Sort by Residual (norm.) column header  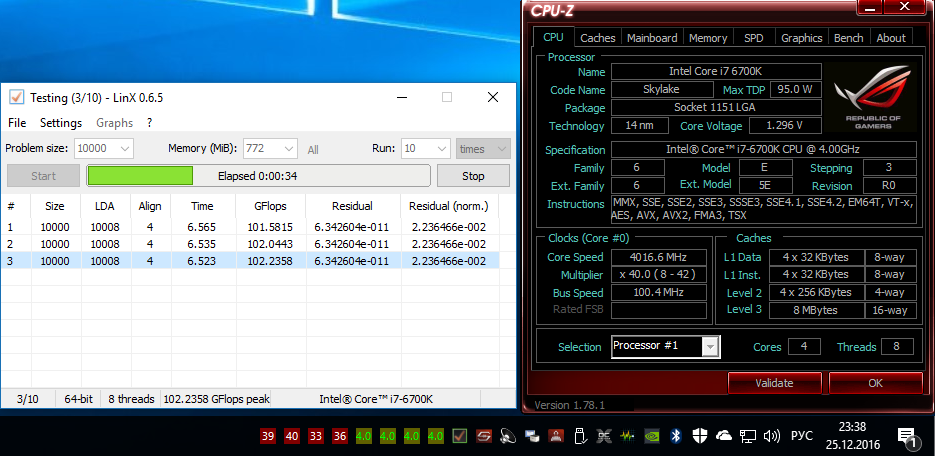448,206
